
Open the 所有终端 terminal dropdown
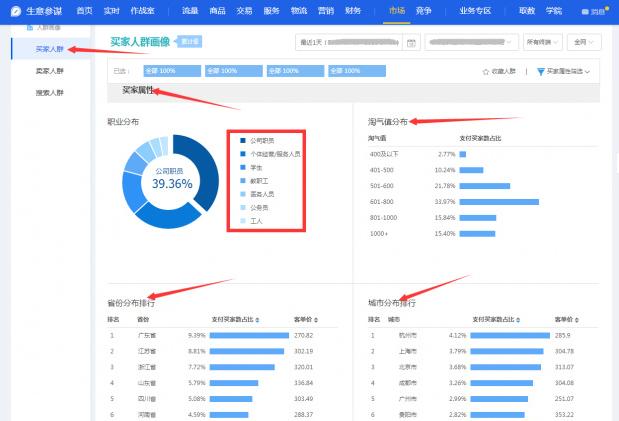542,42
